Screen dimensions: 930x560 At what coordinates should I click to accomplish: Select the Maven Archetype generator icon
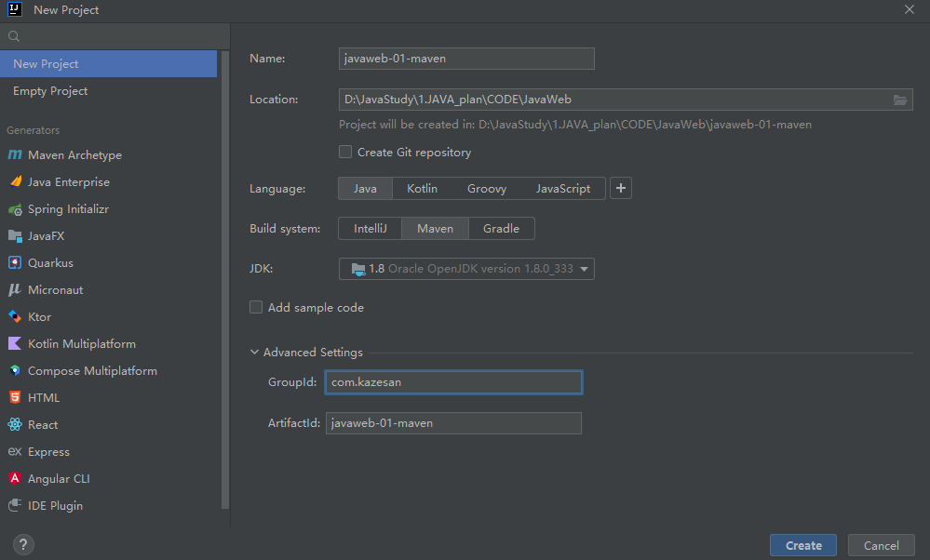(x=15, y=155)
